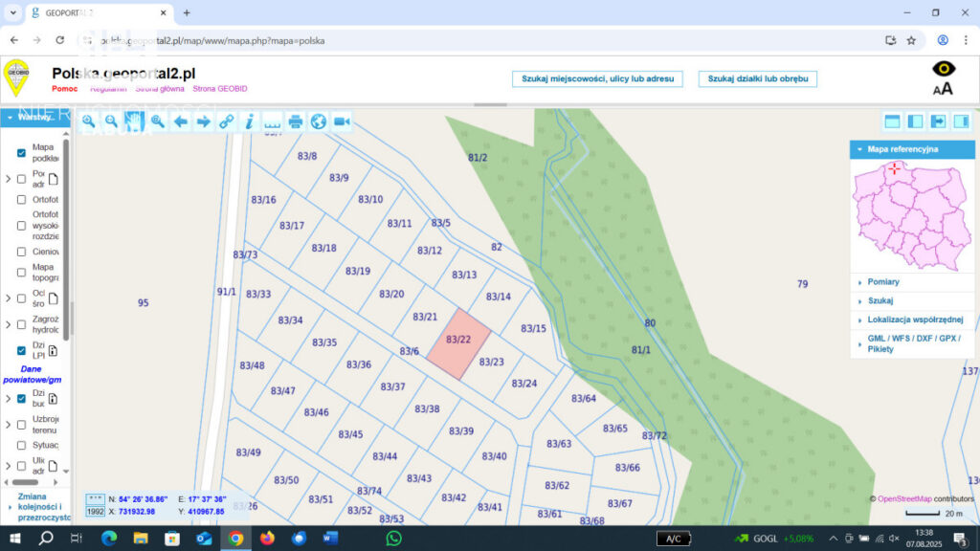Collapse the Mapa referencyjna panel
Image resolution: width=980 pixels, height=551 pixels.
pos(858,149)
